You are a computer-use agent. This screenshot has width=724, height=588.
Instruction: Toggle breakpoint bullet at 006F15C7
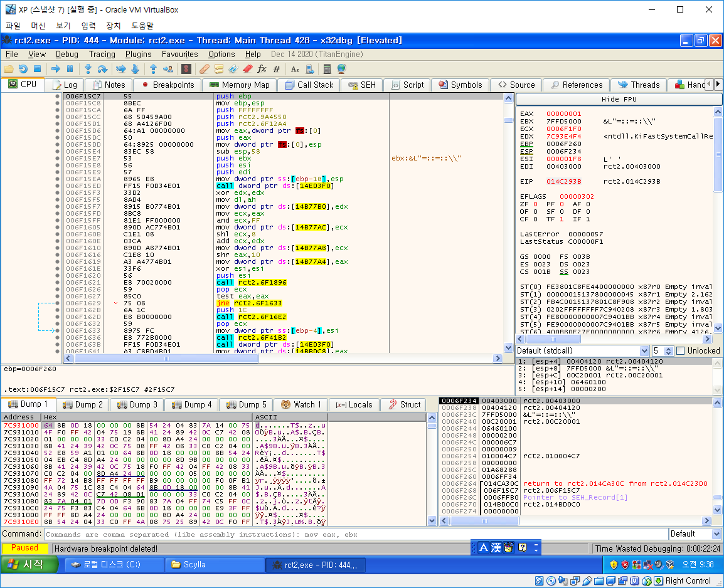point(57,97)
